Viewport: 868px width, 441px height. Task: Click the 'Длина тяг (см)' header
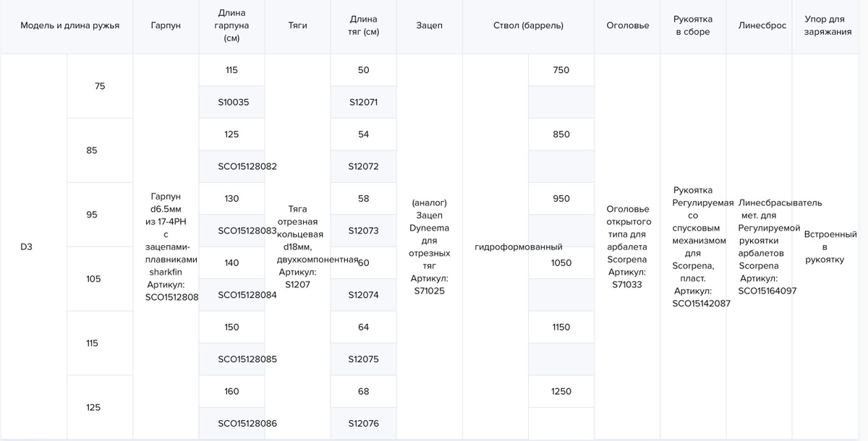(x=363, y=25)
